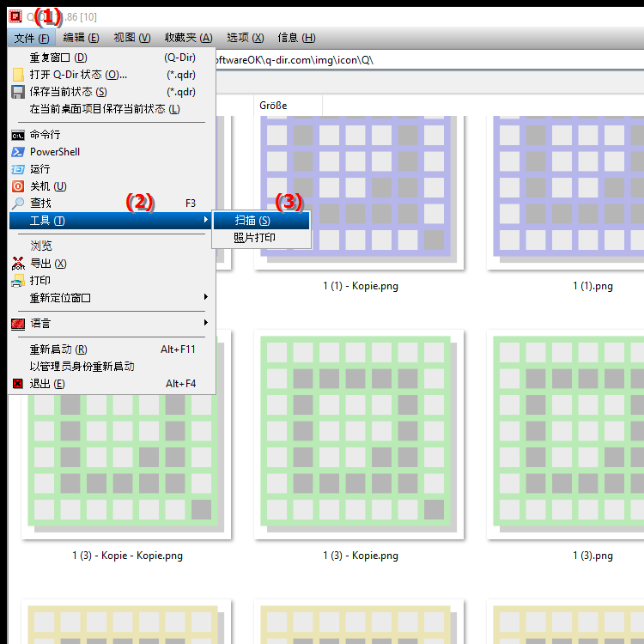644x644 pixels.
Task: Click file name label 1 (3).png
Action: click(x=592, y=556)
